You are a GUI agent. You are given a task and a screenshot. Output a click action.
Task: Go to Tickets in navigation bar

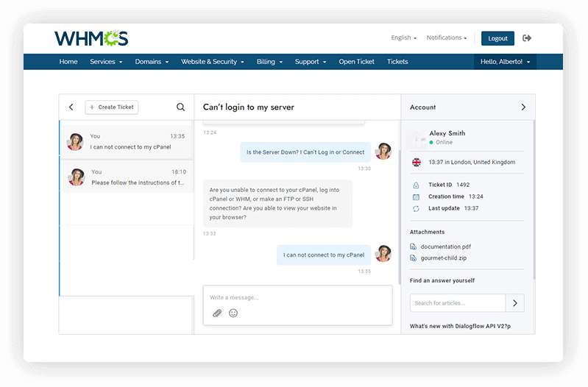[x=397, y=62]
